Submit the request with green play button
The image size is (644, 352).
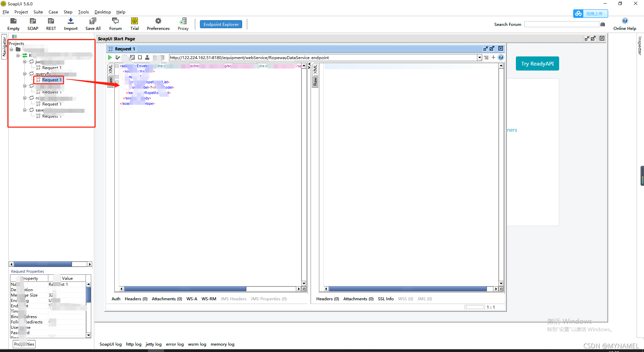click(x=110, y=57)
